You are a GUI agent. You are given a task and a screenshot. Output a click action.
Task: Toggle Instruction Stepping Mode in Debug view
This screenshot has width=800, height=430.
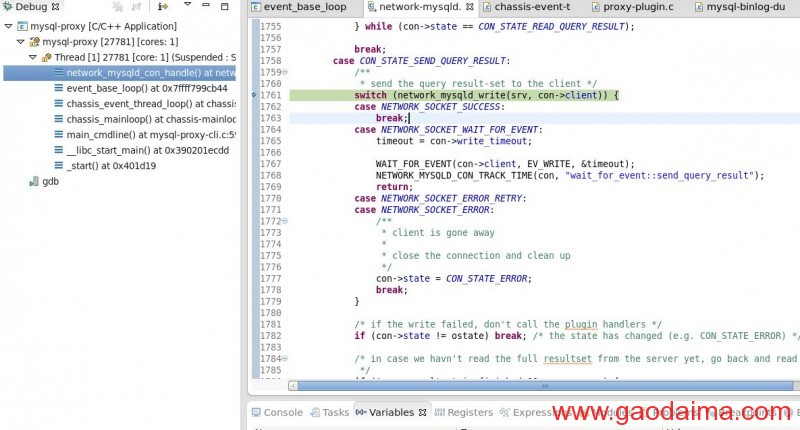click(163, 6)
